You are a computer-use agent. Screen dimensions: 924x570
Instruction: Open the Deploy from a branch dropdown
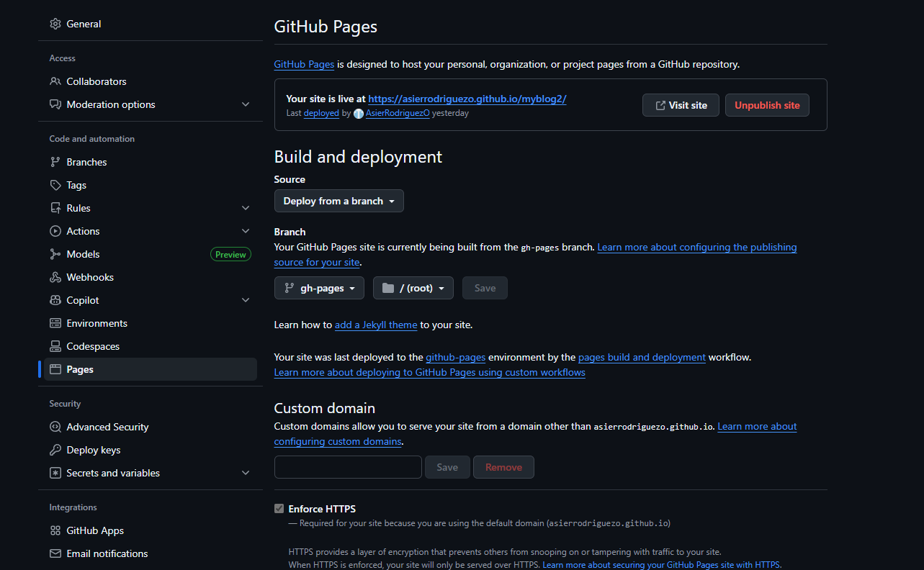point(338,201)
